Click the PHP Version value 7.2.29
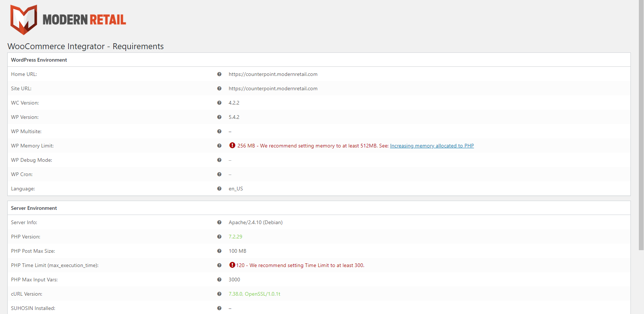This screenshot has width=644, height=314. [x=235, y=237]
